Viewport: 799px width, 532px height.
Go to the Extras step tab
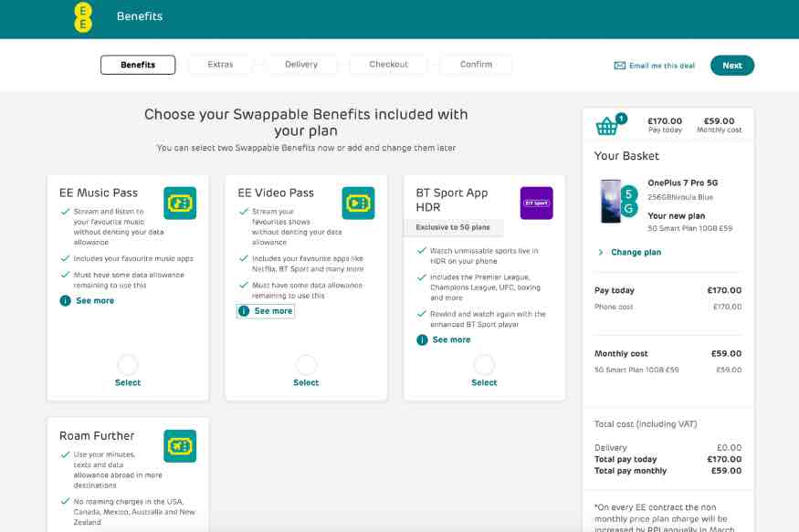point(220,65)
